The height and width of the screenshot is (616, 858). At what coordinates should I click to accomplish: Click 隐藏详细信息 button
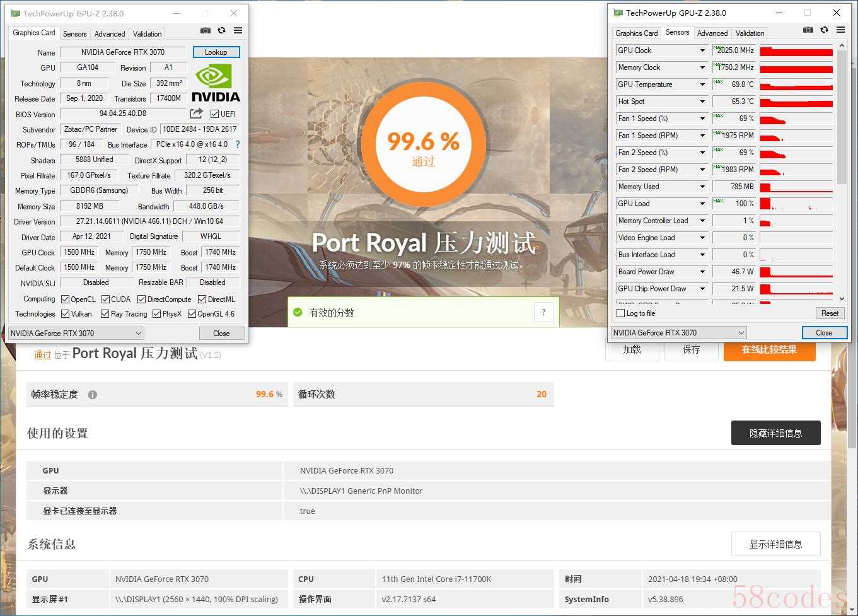click(775, 433)
